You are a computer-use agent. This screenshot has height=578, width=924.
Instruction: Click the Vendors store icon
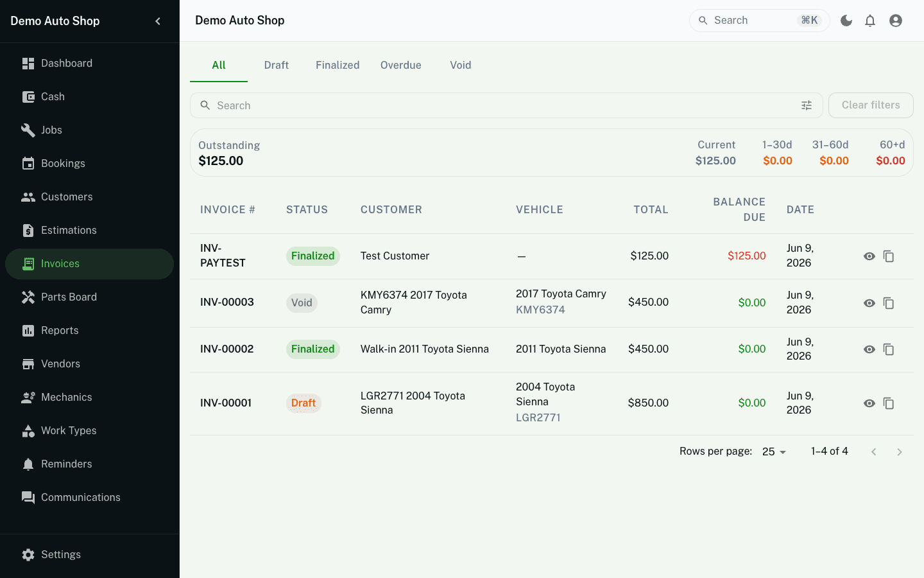coord(28,364)
